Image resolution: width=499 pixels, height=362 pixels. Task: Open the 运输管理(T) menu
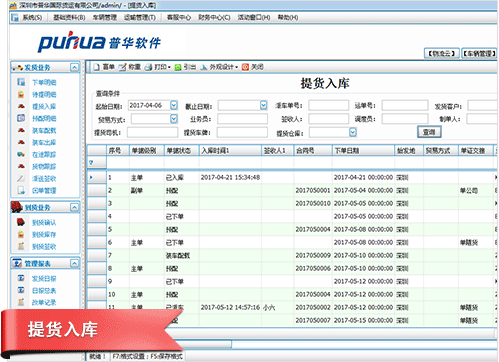140,17
